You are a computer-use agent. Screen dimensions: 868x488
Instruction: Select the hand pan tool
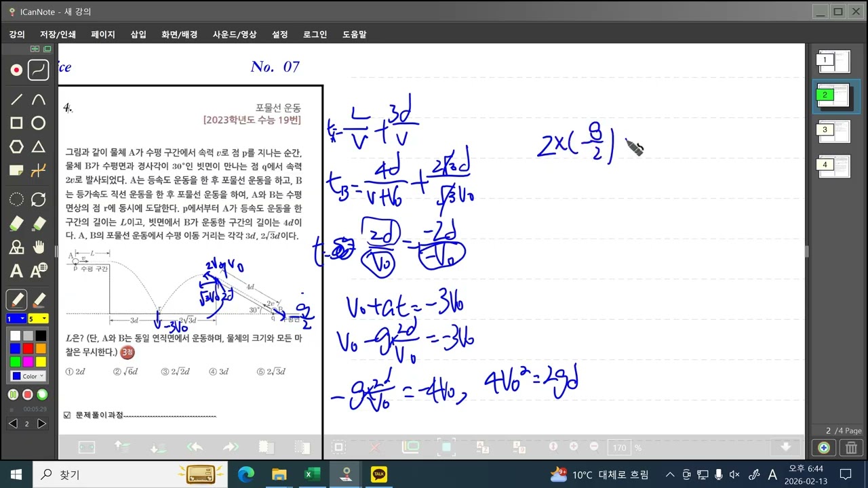[x=39, y=247]
